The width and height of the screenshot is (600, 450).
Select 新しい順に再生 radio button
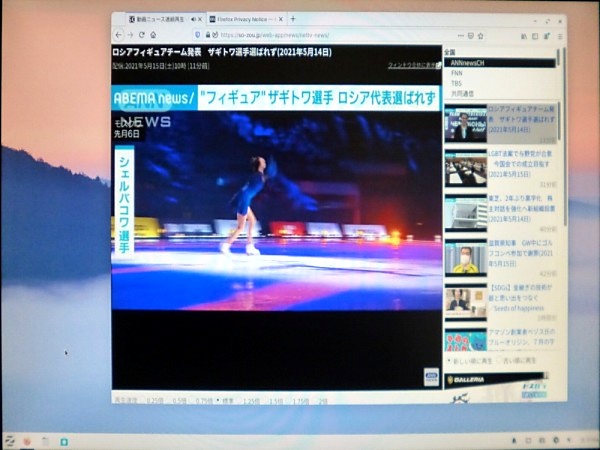click(x=450, y=361)
